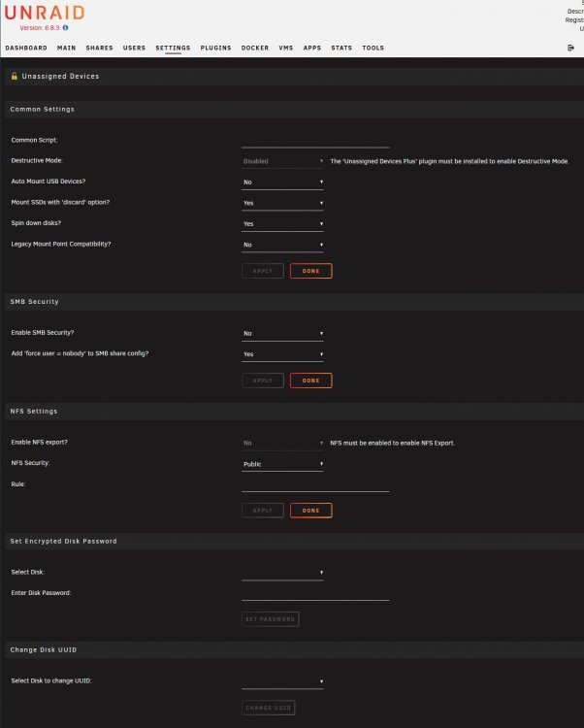
Task: Open the Tools tab
Action: tap(373, 48)
